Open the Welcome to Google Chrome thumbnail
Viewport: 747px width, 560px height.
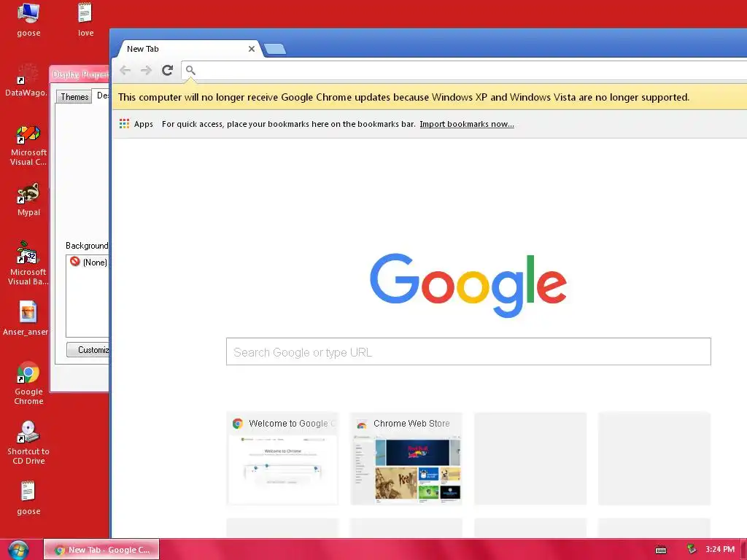point(282,459)
